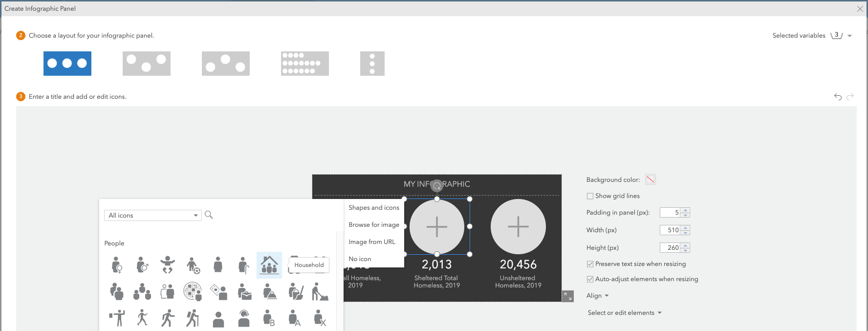Open the All icons category dropdown

tap(152, 215)
